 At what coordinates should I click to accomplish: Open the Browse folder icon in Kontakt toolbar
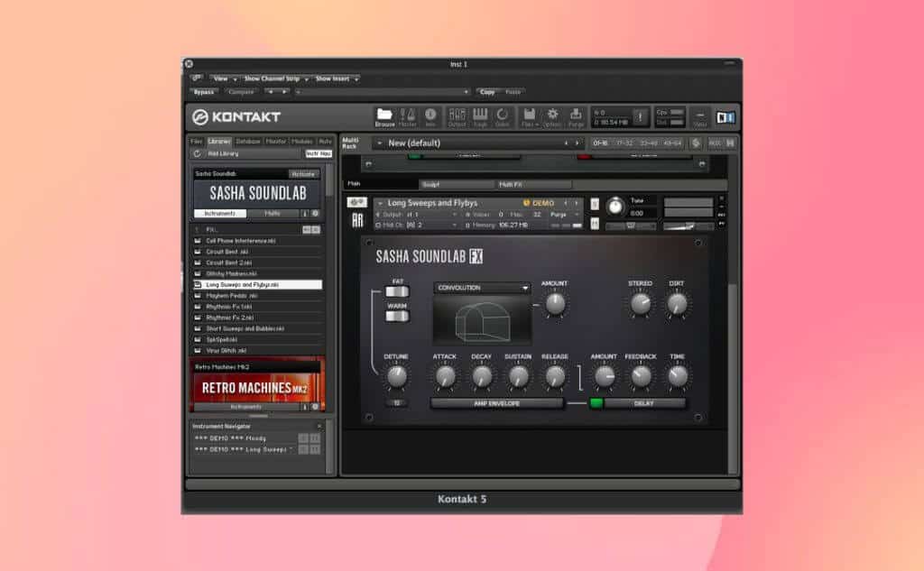(384, 116)
